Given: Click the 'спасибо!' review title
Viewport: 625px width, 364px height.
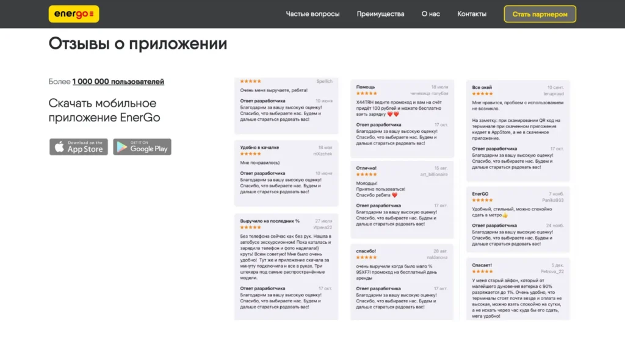Looking at the screenshot, I should coord(366,251).
